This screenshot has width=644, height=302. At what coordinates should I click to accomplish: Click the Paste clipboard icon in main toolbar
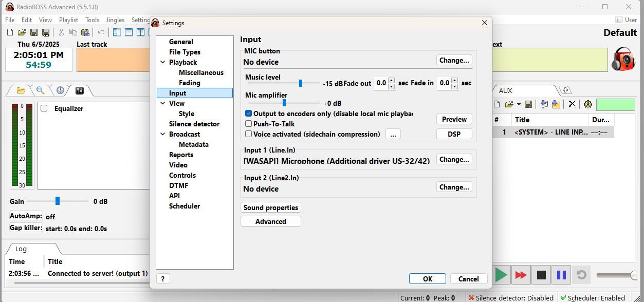point(85,32)
